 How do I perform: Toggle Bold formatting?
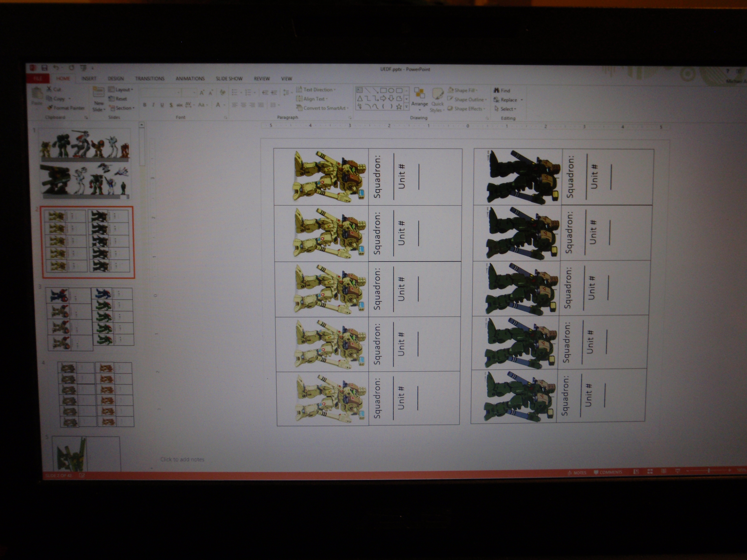(x=145, y=105)
